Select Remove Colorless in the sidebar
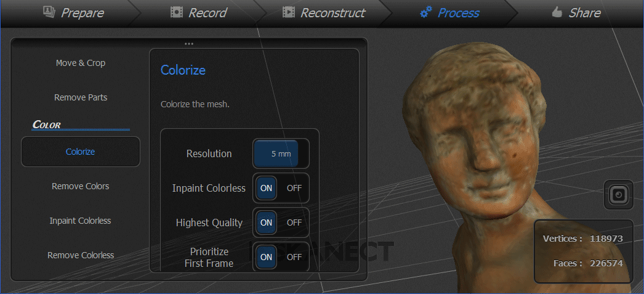644x294 pixels. [81, 255]
